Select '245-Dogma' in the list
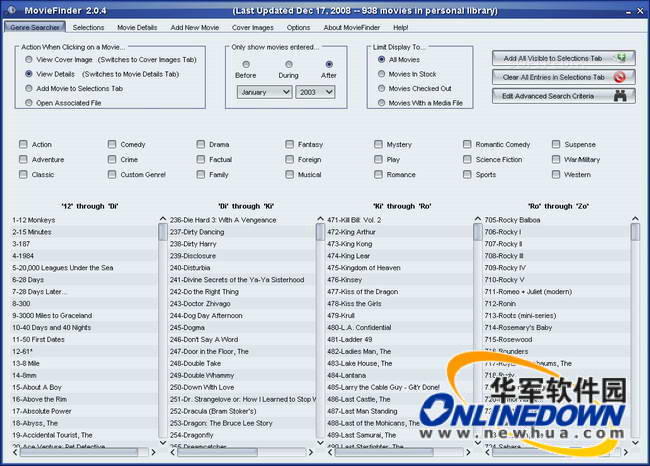This screenshot has height=466, width=650. [242, 328]
